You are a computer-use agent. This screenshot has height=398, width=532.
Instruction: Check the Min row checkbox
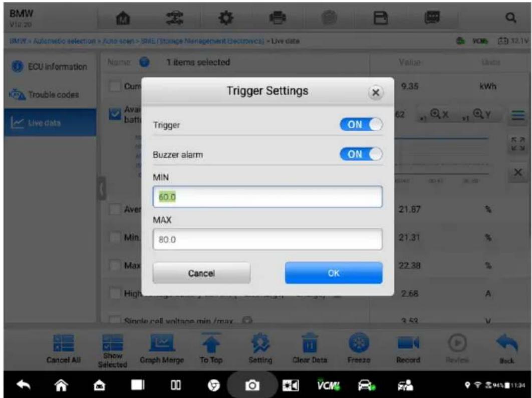[x=115, y=237]
